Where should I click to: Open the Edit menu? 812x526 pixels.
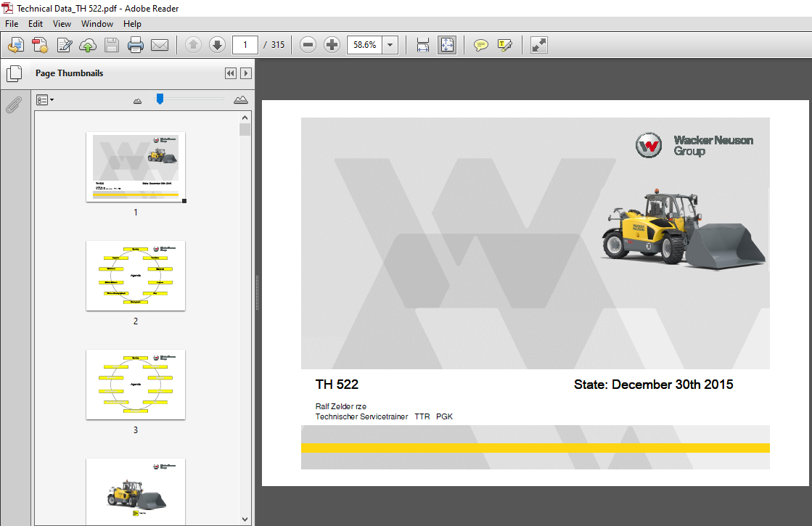click(36, 24)
